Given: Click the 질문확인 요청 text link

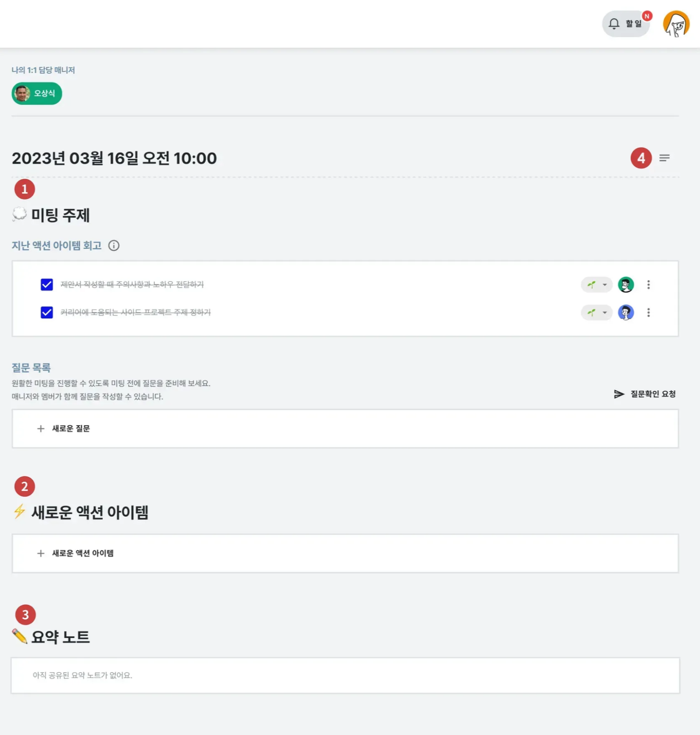Looking at the screenshot, I should click(x=653, y=394).
